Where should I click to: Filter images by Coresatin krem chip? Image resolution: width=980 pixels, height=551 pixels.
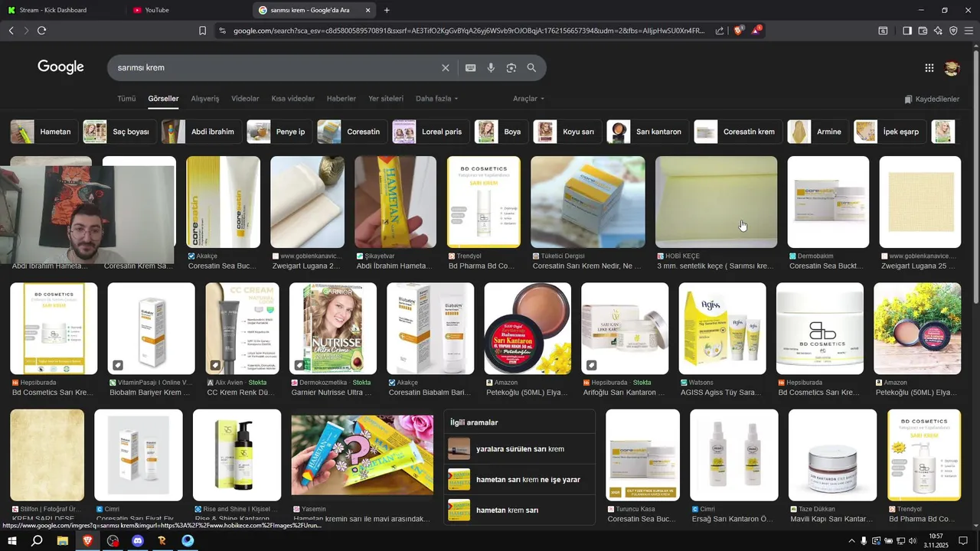point(737,132)
